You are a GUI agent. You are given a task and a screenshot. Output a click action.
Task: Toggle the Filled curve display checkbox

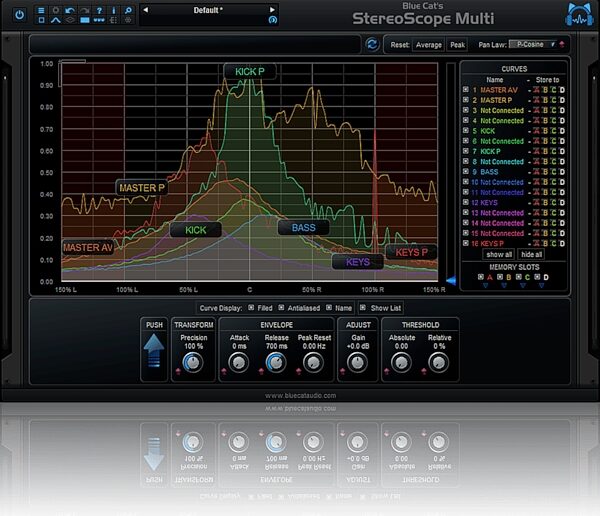[251, 307]
